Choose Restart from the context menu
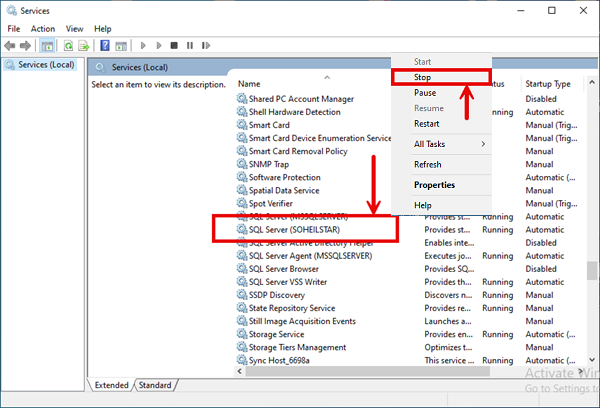The height and width of the screenshot is (408, 600). 441,124
